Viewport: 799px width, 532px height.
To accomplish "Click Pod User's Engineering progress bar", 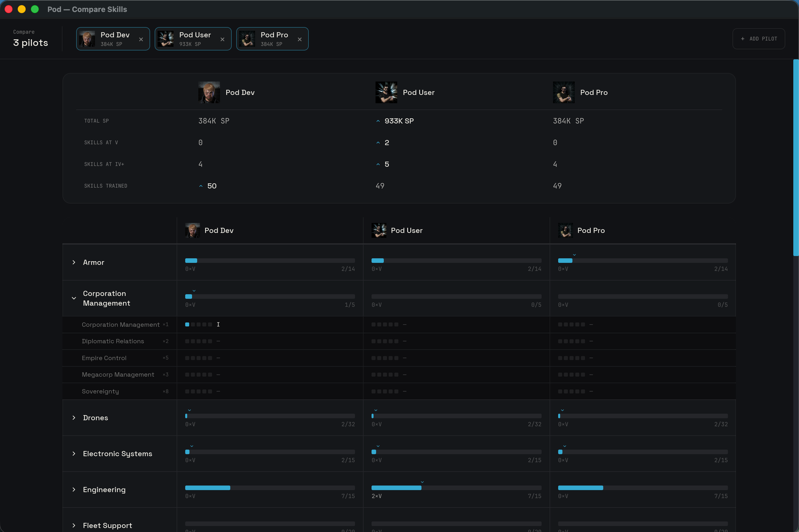I will 456,488.
